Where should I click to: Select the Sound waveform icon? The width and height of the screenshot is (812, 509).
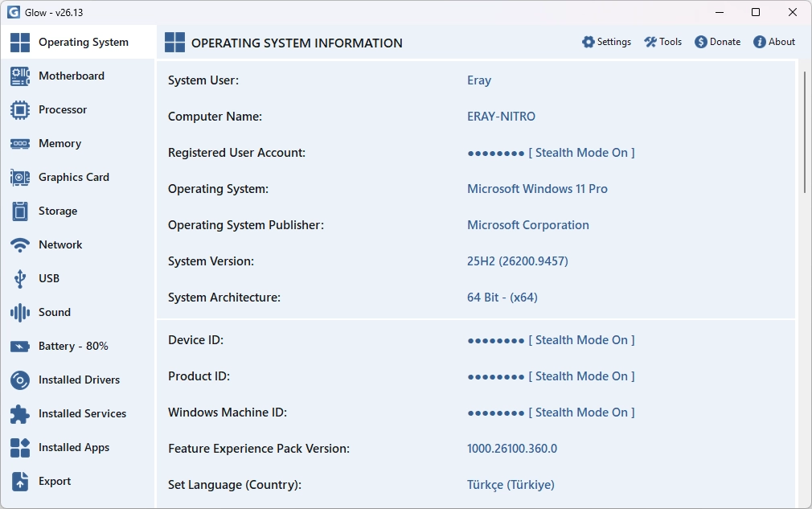(x=19, y=312)
